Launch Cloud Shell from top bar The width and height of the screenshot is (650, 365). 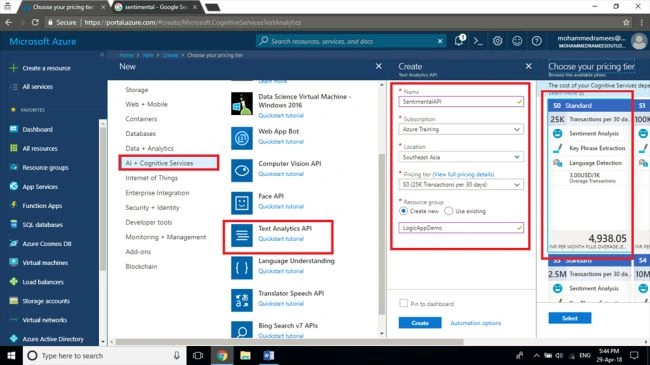[x=478, y=41]
